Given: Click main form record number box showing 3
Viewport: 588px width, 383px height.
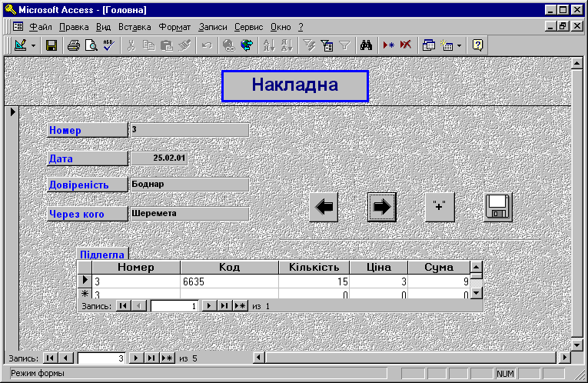Looking at the screenshot, I should 101,358.
